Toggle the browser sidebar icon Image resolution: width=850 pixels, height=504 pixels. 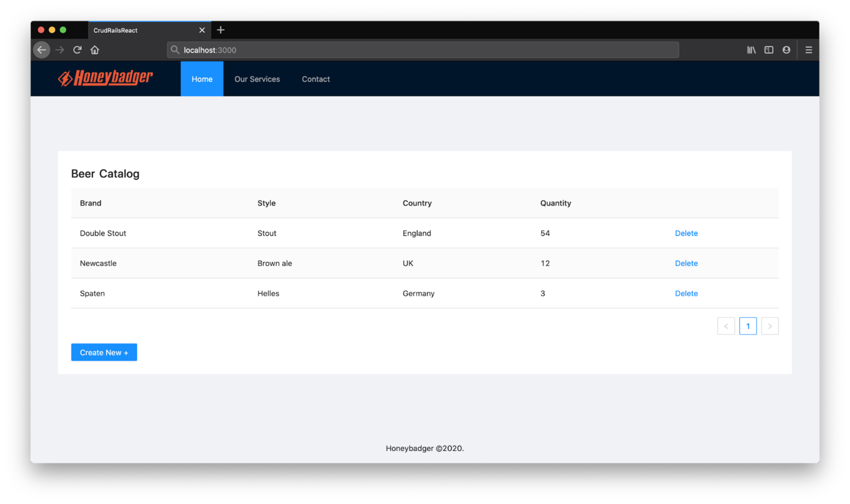click(x=769, y=50)
